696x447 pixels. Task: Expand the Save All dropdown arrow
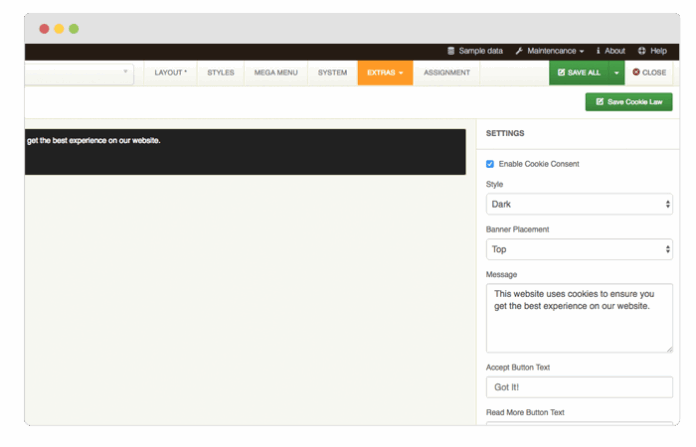(x=617, y=73)
